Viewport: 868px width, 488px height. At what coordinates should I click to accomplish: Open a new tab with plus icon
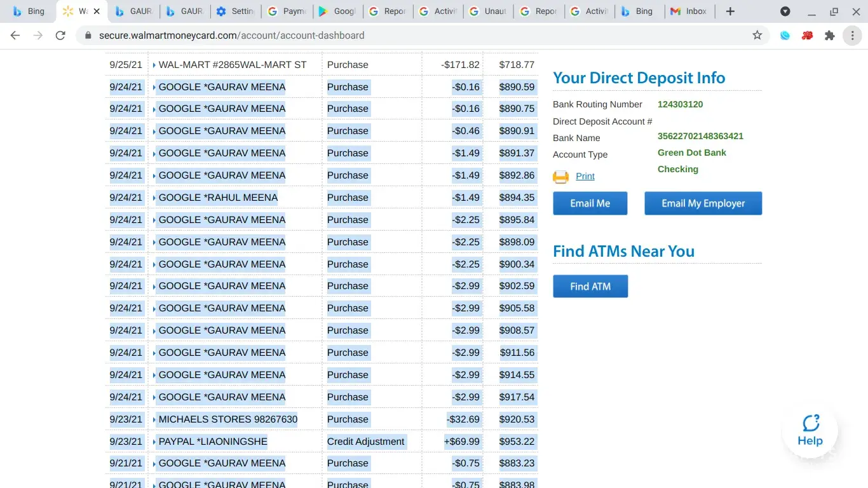[x=730, y=11]
